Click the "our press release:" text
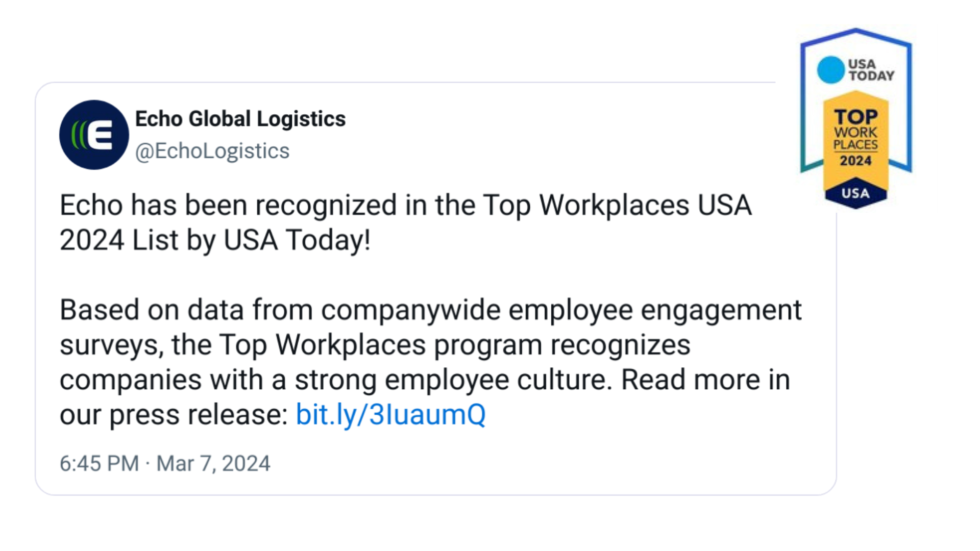 [174, 414]
